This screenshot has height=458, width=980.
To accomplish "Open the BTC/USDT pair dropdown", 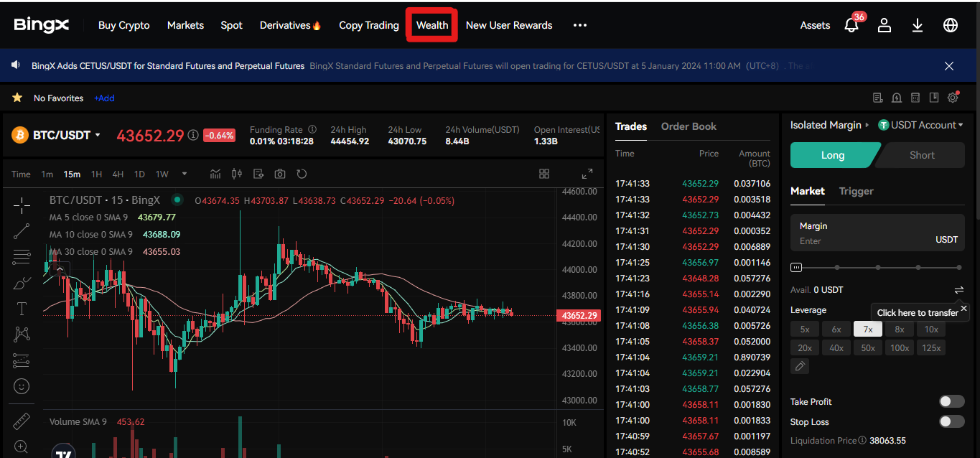I will coord(98,135).
